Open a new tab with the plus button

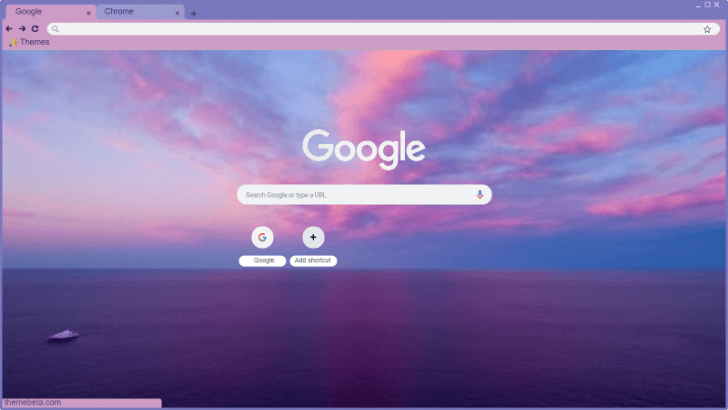[194, 13]
